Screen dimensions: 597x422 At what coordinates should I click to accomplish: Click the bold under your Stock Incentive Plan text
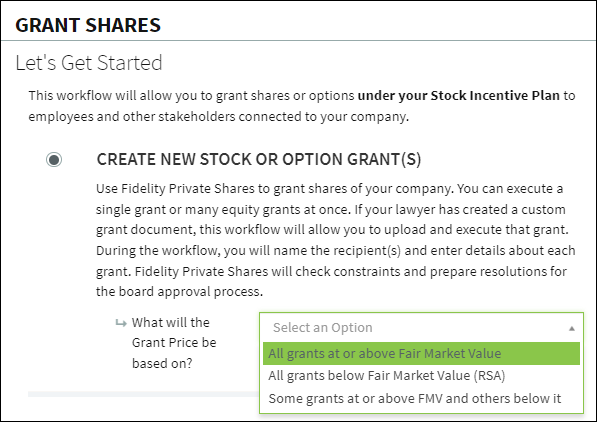(x=458, y=95)
